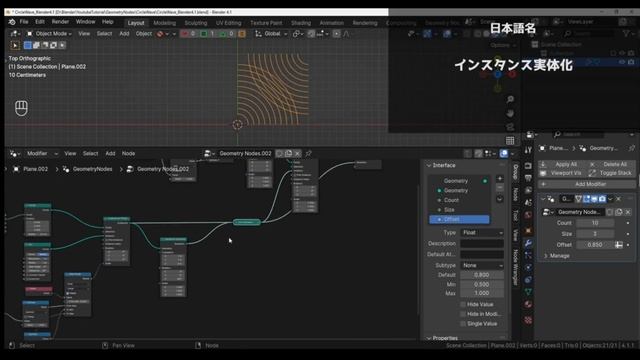Open the Modifier properties wrench tab
Viewport: 640px width, 360px height.
point(528,243)
